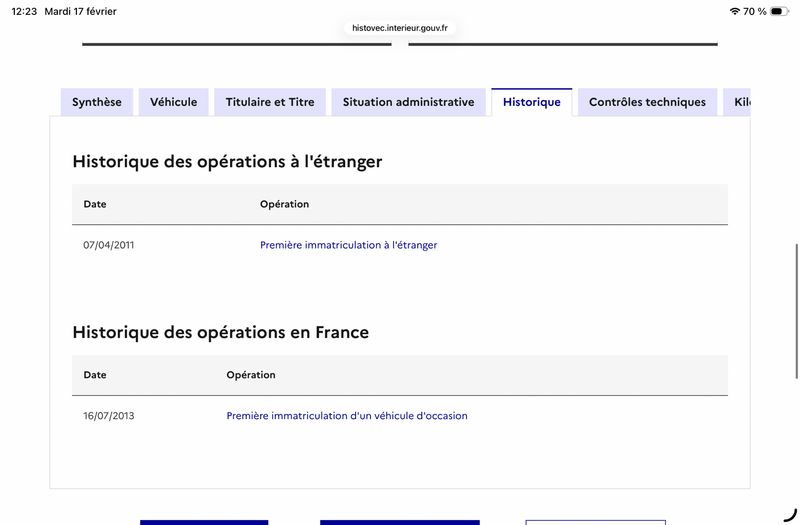
Task: Tap the 12:23 clock in status bar
Action: pos(24,11)
